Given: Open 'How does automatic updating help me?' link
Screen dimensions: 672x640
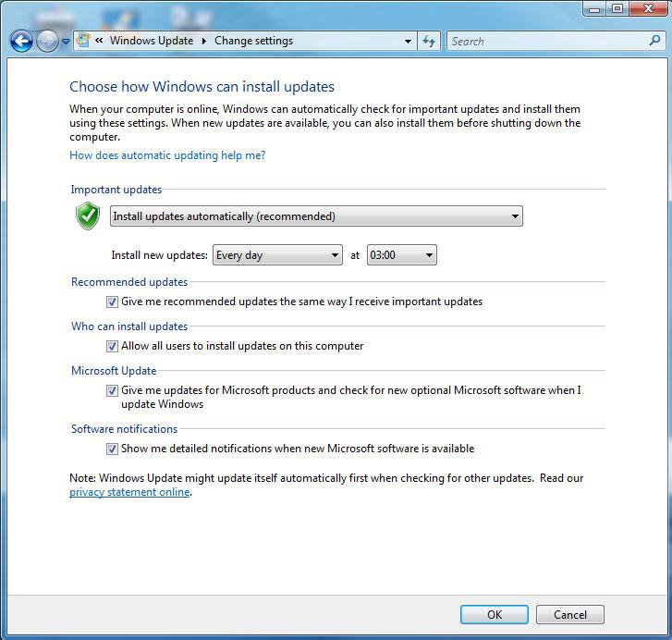Looking at the screenshot, I should (167, 155).
